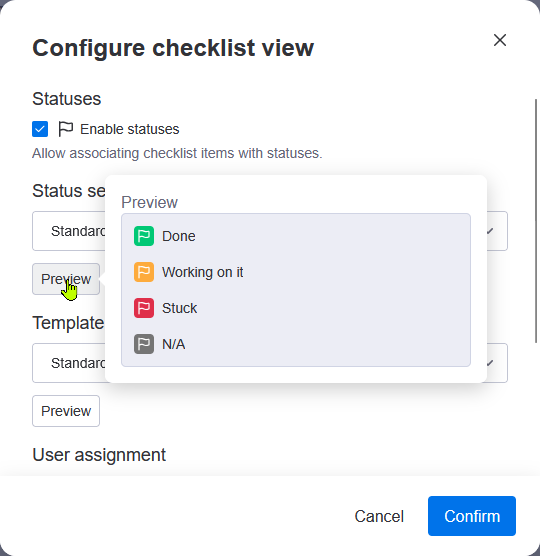This screenshot has width=540, height=556.
Task: Select the N/A status entry
Action: coord(296,344)
